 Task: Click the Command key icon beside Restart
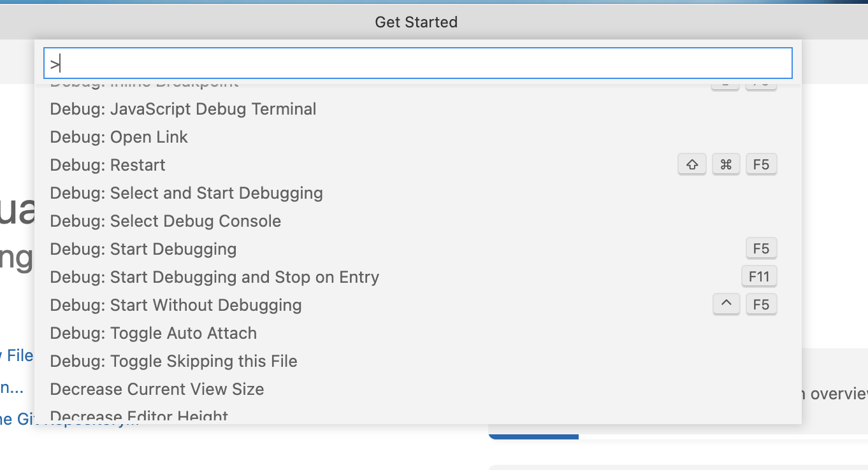point(726,165)
